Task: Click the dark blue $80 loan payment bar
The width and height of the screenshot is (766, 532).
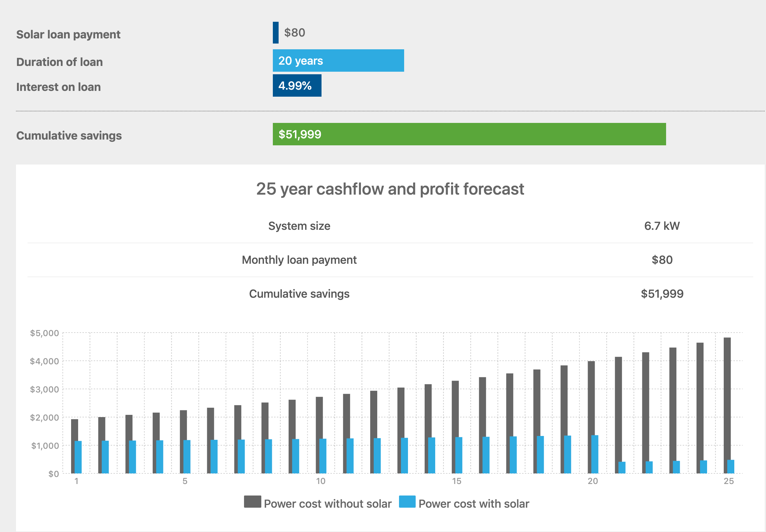Action: (275, 33)
